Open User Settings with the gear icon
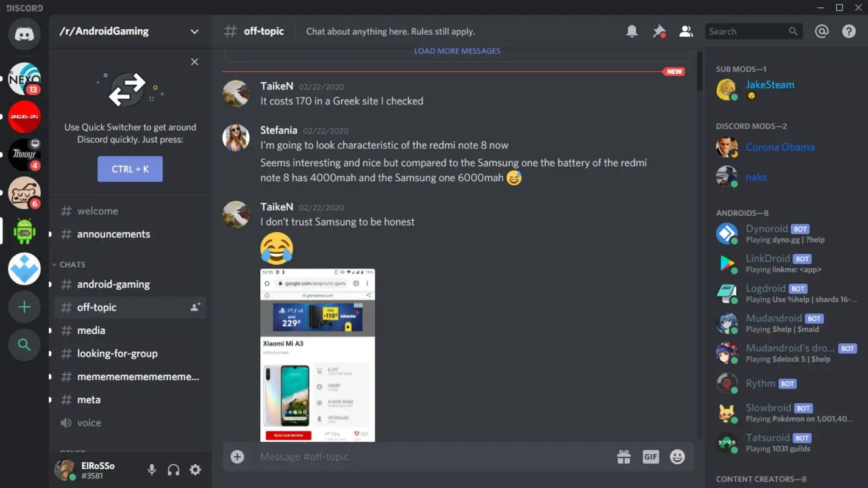 pyautogui.click(x=194, y=470)
